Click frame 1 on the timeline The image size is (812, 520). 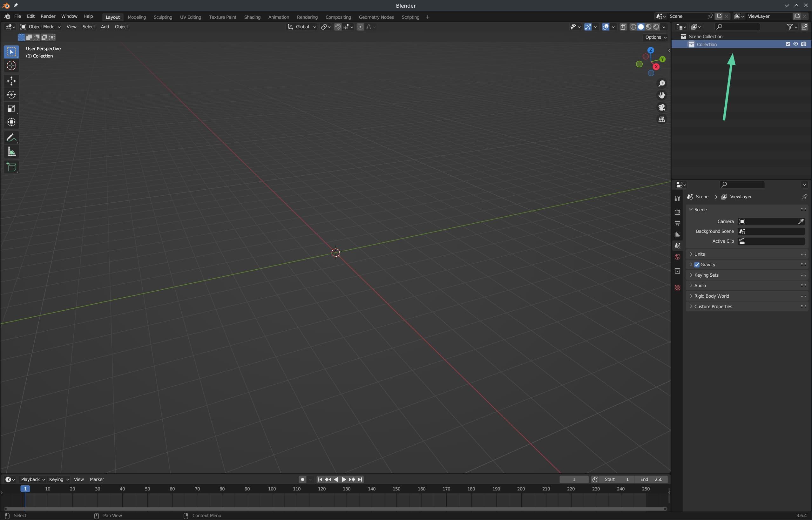tap(25, 489)
